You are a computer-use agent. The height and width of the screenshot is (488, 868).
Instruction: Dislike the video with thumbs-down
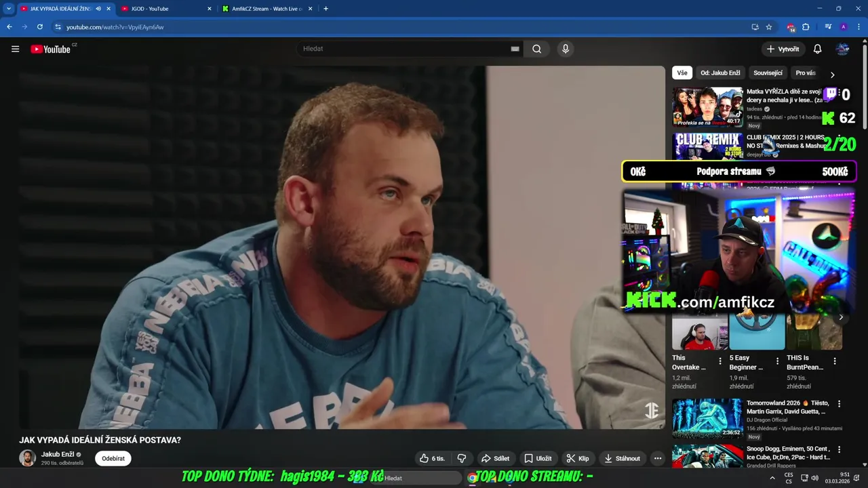tap(462, 458)
